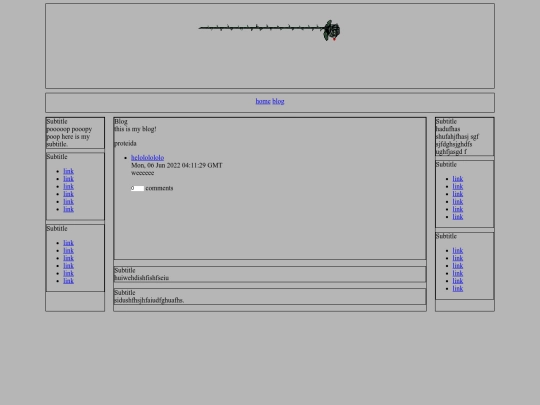
Task: Click the "huiwehdishfishfseiu" text
Action: 142,278
